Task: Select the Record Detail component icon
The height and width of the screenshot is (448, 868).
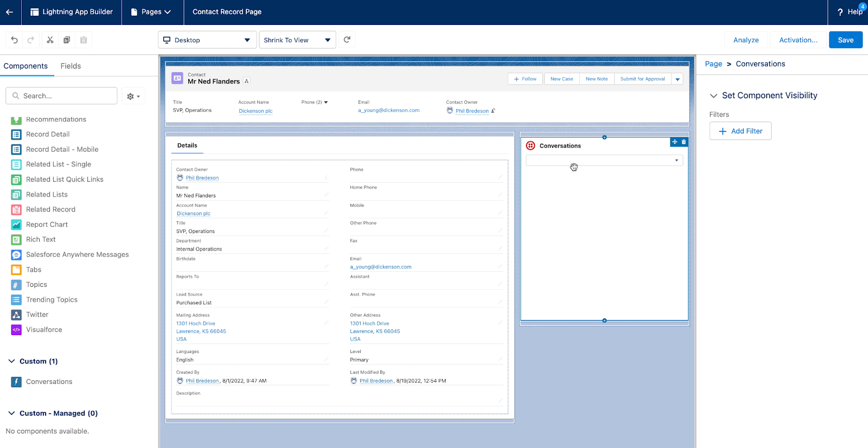Action: click(x=16, y=135)
